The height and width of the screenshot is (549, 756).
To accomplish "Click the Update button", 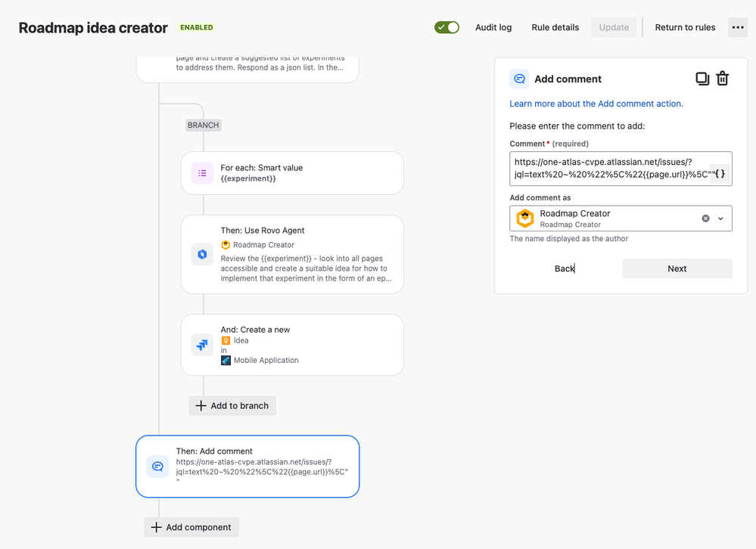I will click(x=614, y=27).
